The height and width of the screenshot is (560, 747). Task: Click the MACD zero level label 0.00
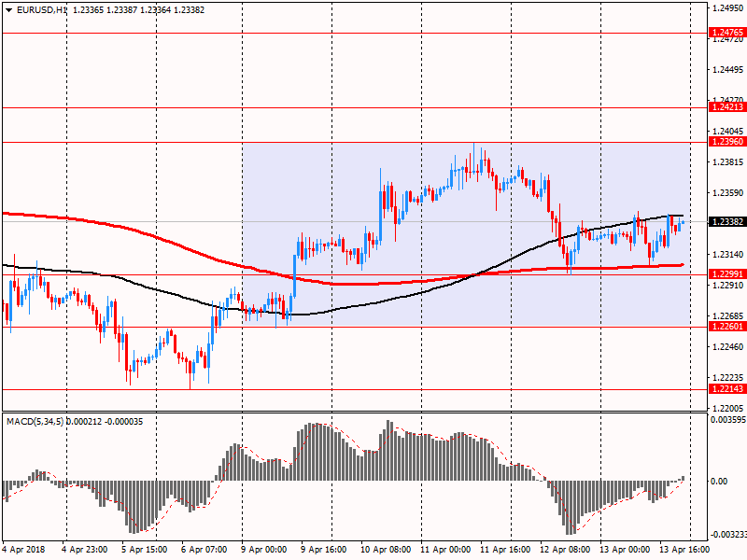tap(719, 482)
